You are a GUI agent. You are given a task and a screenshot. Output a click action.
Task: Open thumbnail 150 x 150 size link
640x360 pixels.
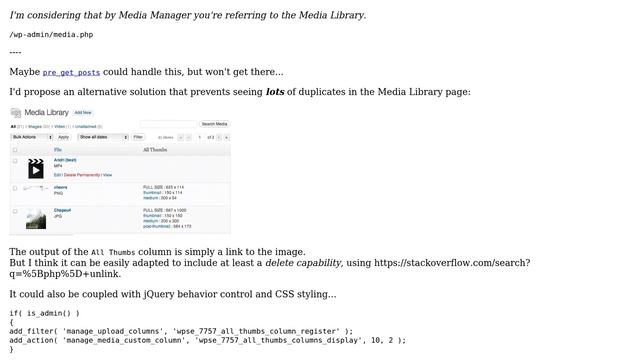tap(162, 216)
